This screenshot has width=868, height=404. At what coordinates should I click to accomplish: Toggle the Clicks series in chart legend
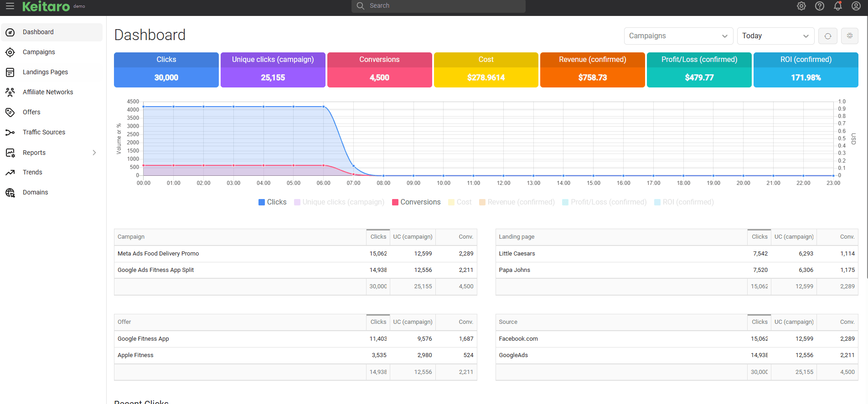[273, 202]
